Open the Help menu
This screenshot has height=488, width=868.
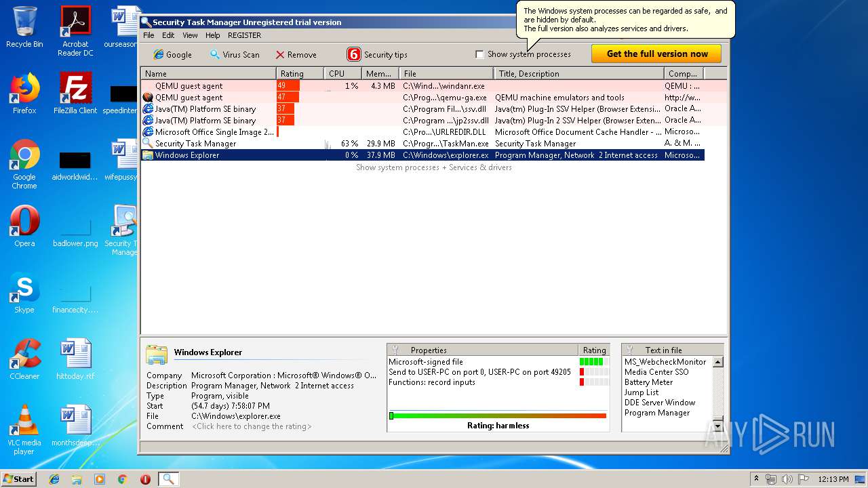(213, 35)
